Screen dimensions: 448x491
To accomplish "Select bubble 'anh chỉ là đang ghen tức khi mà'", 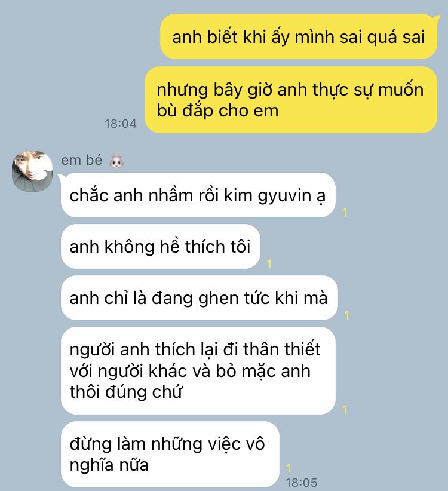I will 200,298.
